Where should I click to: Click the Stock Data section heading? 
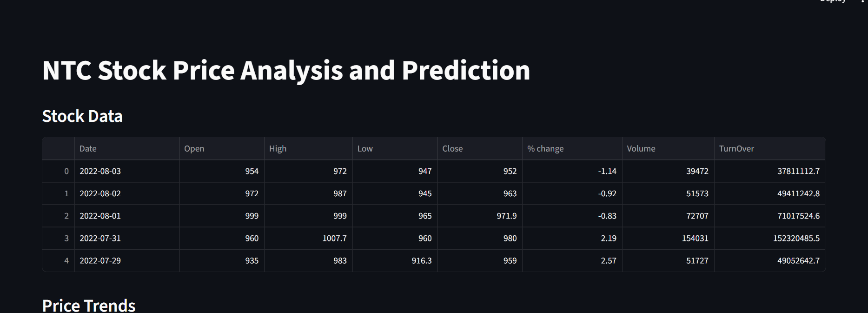[82, 116]
